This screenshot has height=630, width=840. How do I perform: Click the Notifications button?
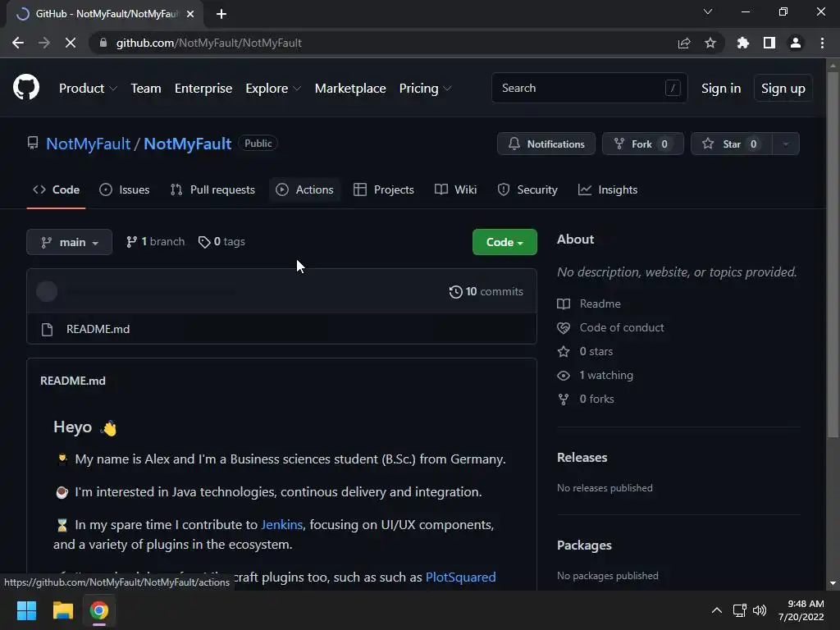(546, 144)
